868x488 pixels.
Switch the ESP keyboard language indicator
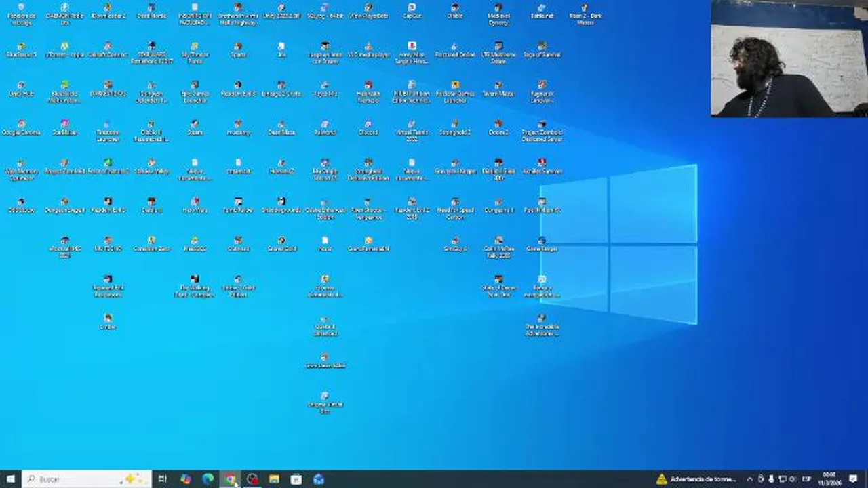(x=807, y=479)
